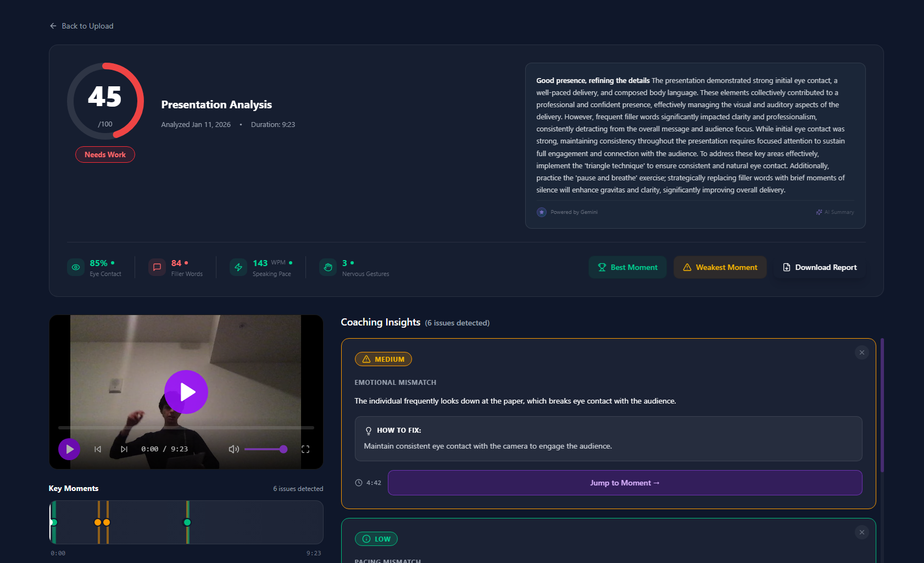Click the Filler Words speech bubble icon

(x=157, y=267)
